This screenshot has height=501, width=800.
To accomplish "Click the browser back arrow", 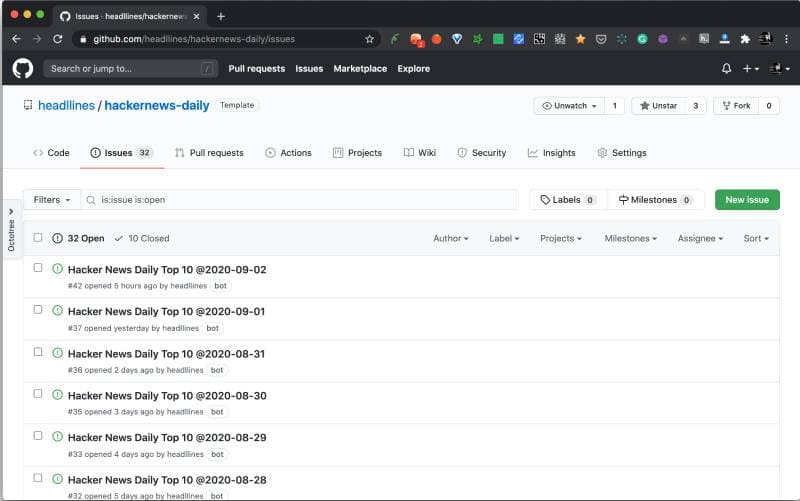I will coord(16,39).
